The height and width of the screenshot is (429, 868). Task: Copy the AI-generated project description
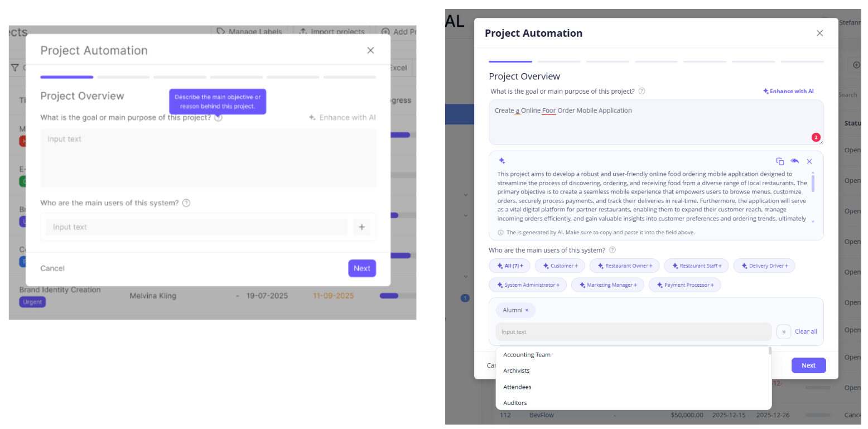pyautogui.click(x=780, y=161)
